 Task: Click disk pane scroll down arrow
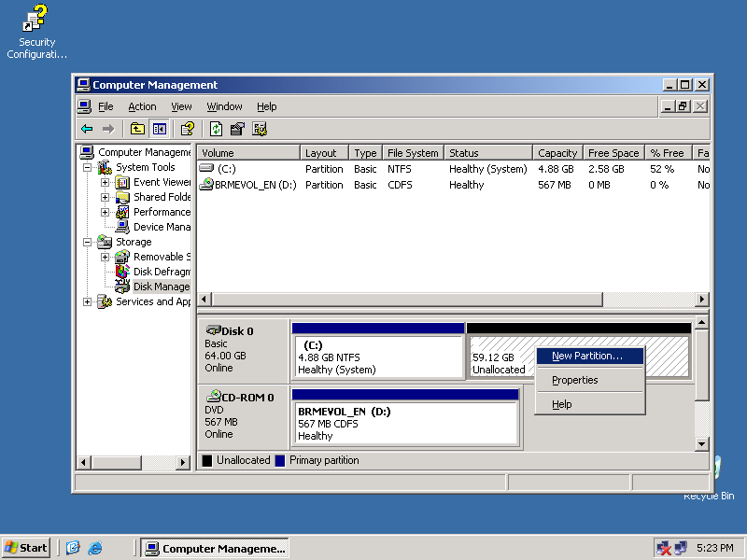pos(702,444)
